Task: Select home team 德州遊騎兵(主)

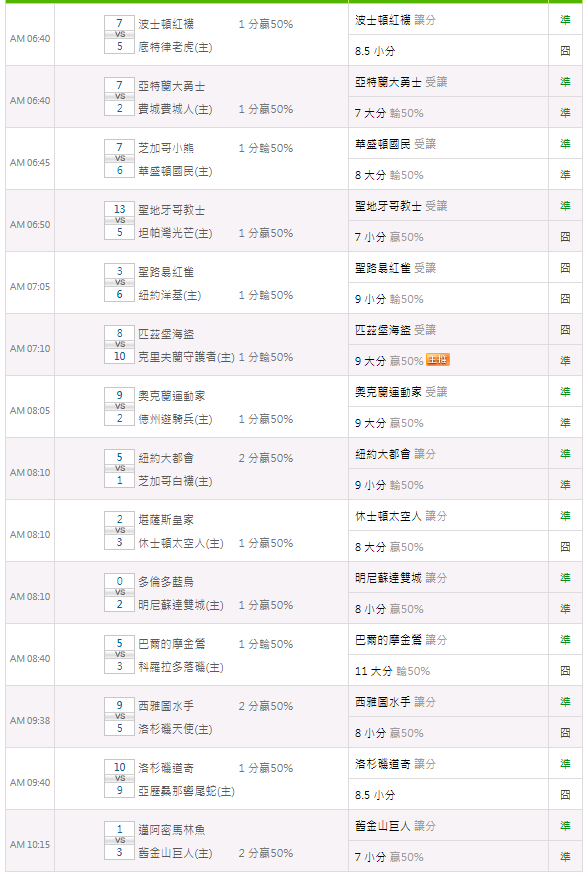Action: click(x=175, y=420)
